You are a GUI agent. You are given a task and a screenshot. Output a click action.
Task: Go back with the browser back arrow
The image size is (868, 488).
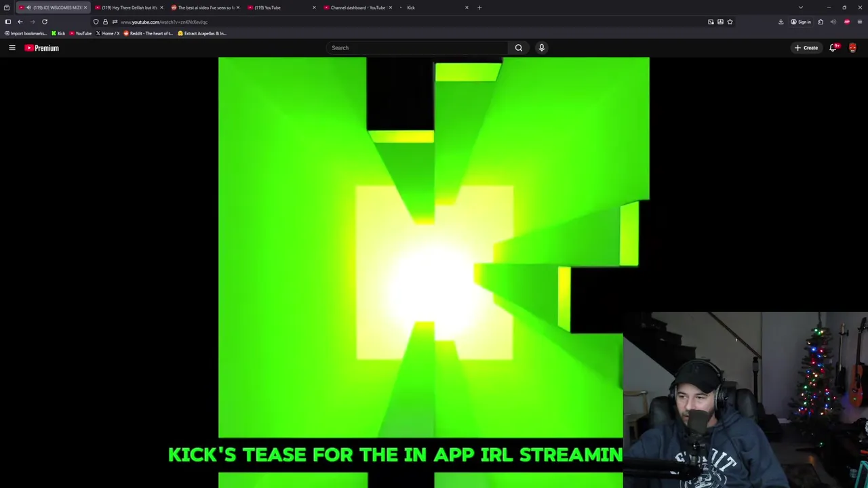[20, 22]
